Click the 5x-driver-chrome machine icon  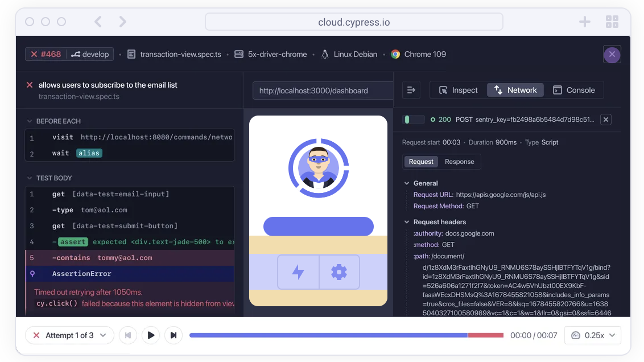239,54
